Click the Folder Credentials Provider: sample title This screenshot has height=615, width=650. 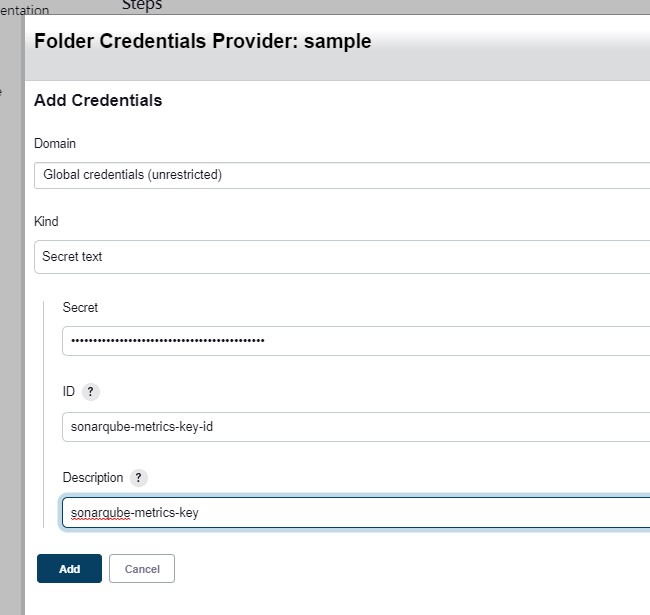202,41
